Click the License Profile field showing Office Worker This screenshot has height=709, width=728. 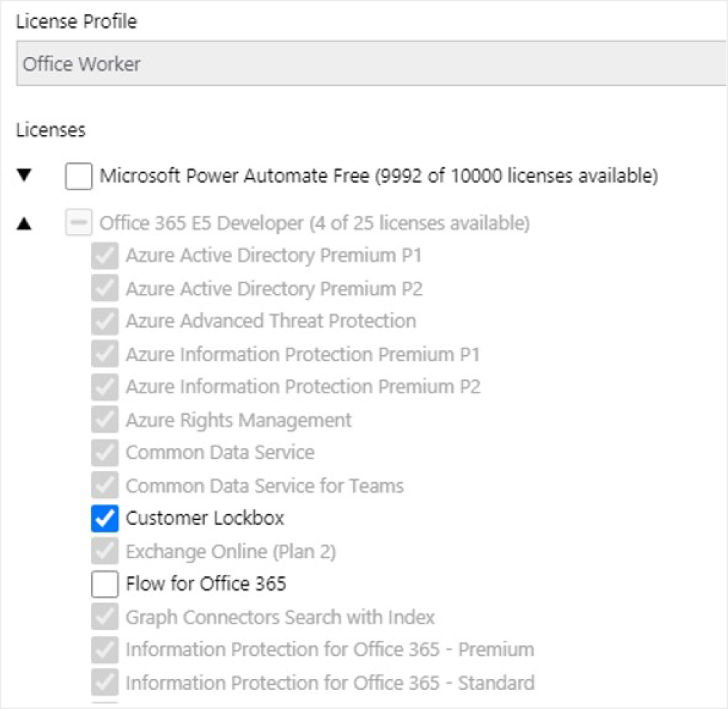(x=371, y=63)
